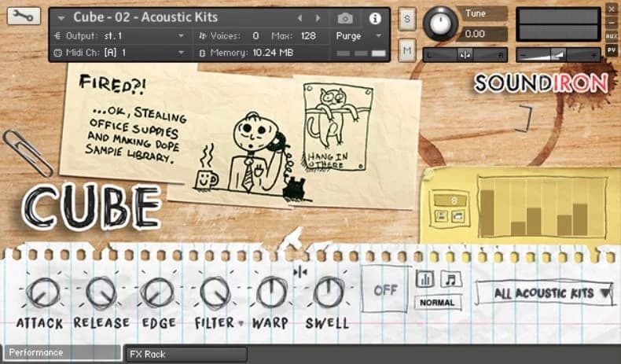Click the music note icon
This screenshot has height=364, width=621.
tap(451, 279)
